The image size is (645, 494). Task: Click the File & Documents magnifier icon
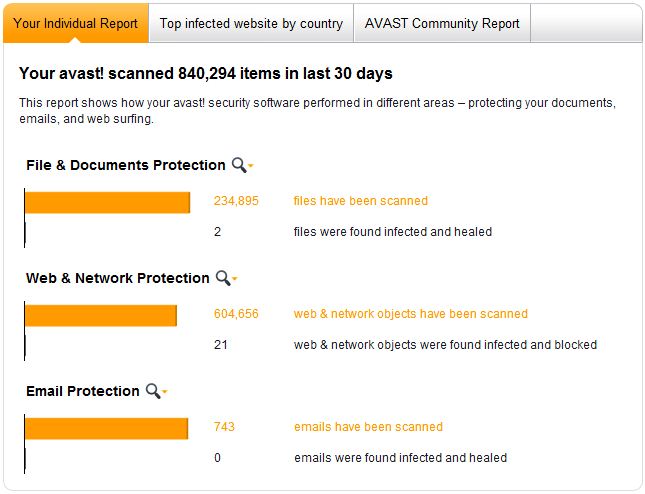[x=239, y=165]
